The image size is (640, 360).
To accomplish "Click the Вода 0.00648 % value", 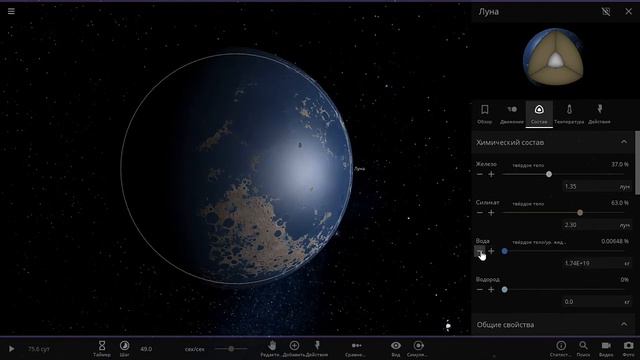I will tap(615, 241).
